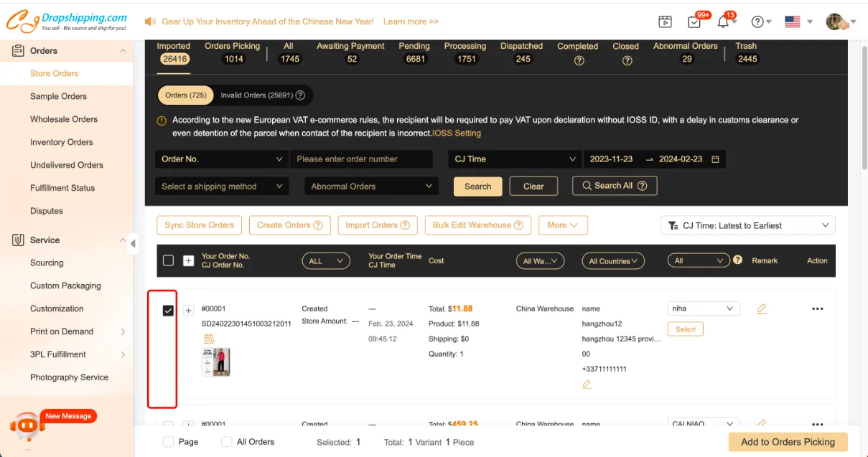Open the CJ Time: Latest to Earliest sort dropdown
This screenshot has width=868, height=457.
point(747,225)
